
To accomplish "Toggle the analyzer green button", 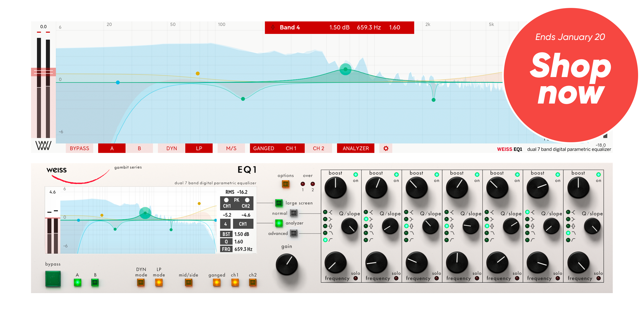I will pyautogui.click(x=279, y=223).
